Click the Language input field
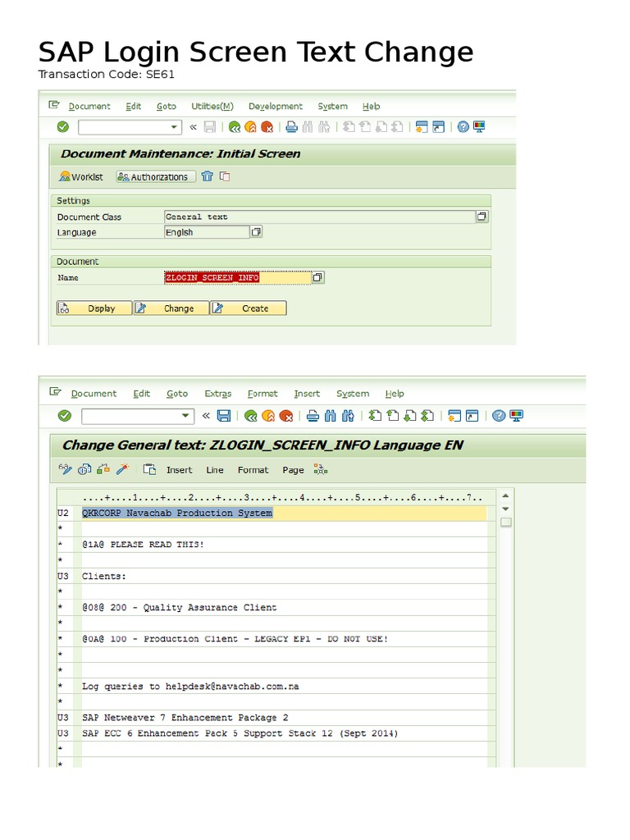This screenshot has height=840, width=630. tap(207, 232)
